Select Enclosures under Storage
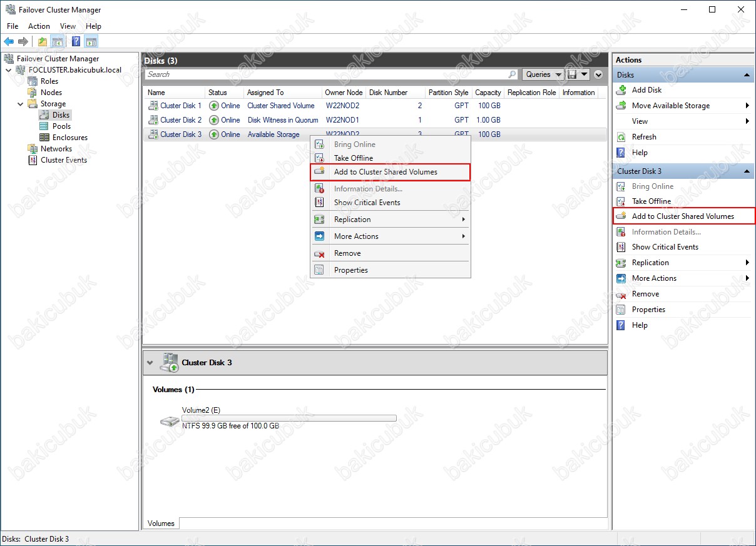 tap(70, 138)
